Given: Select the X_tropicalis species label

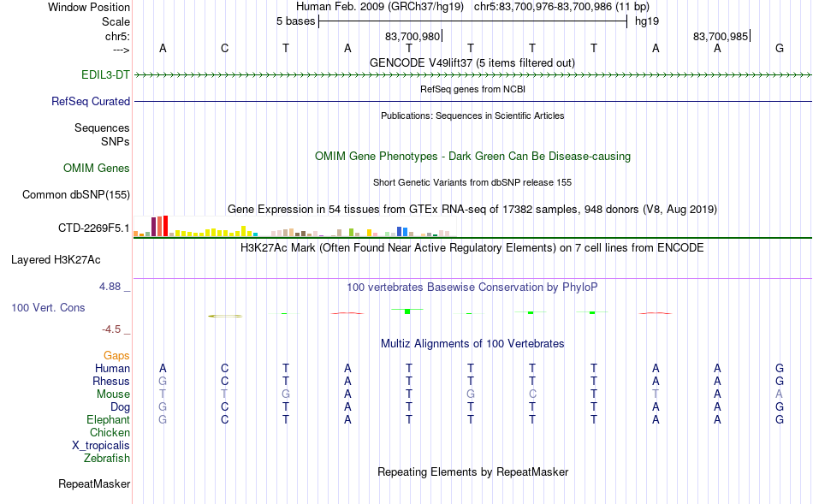Looking at the screenshot, I should point(101,446).
